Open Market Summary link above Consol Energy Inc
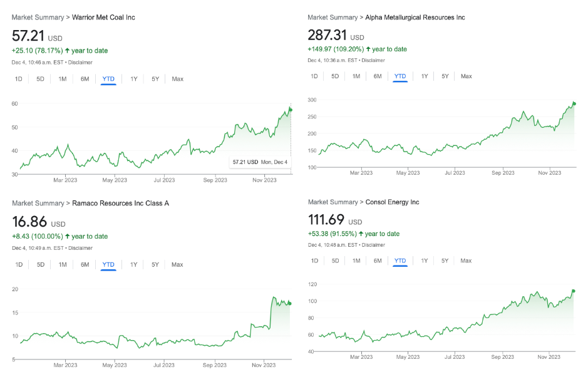The image size is (588, 382). click(x=333, y=202)
